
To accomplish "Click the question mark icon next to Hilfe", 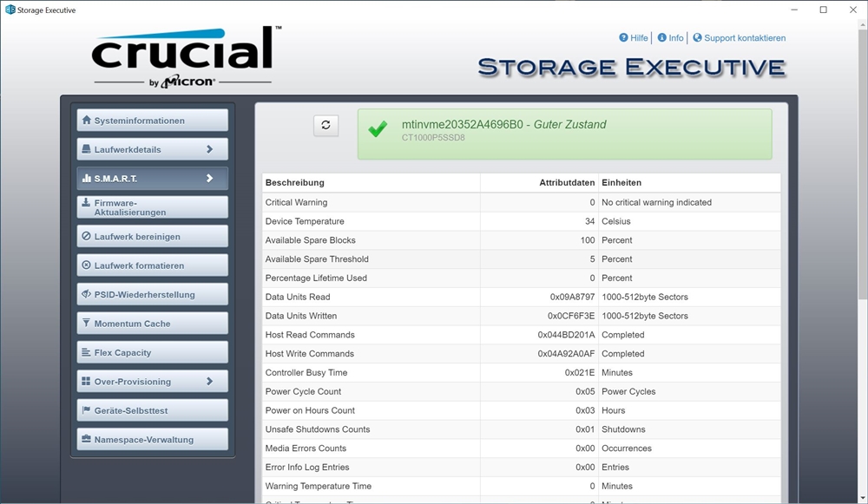I will 623,37.
